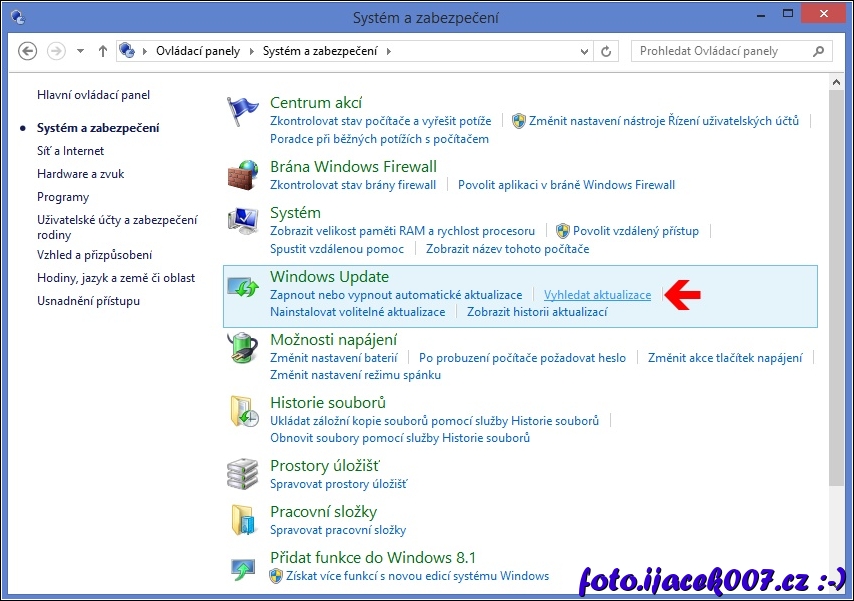This screenshot has width=854, height=601.
Task: Open the Windows Update green arrows icon
Action: point(243,289)
